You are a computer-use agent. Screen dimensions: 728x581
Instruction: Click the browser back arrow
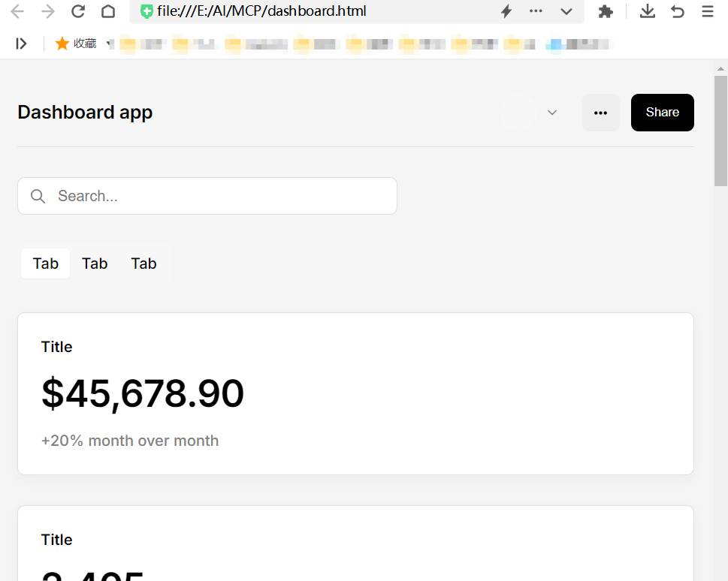[17, 11]
